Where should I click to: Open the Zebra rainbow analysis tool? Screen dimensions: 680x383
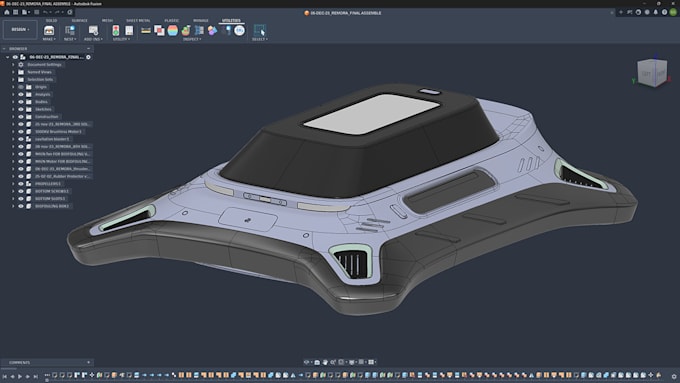173,30
